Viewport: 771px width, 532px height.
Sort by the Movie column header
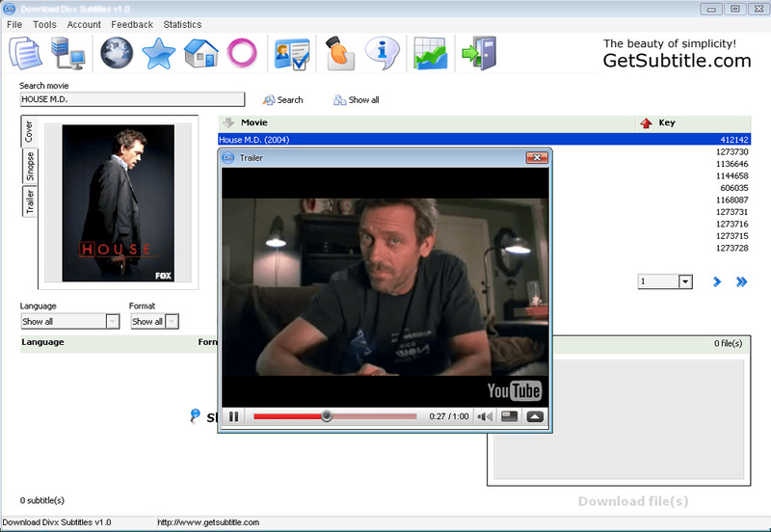pyautogui.click(x=426, y=123)
